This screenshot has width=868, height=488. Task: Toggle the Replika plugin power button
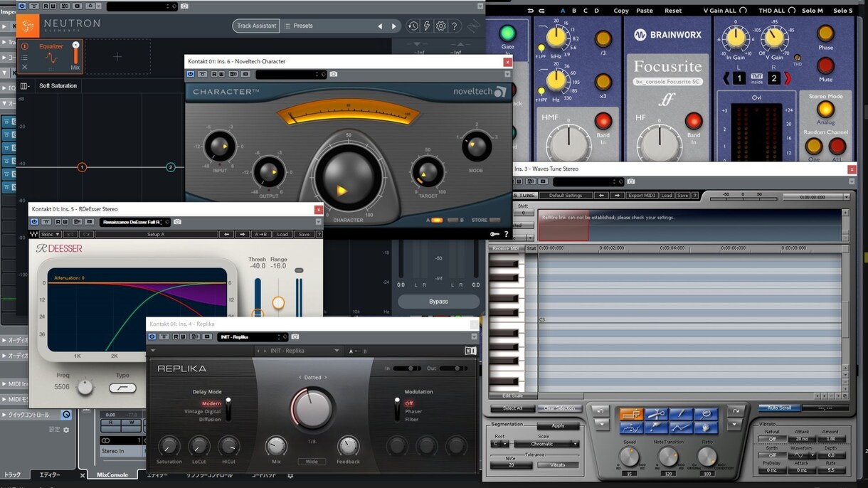click(x=152, y=336)
